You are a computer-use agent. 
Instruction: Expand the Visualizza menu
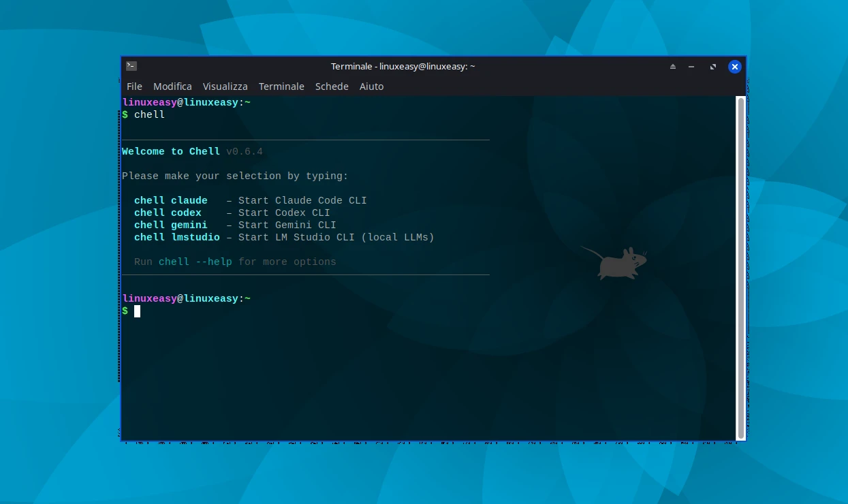(225, 86)
